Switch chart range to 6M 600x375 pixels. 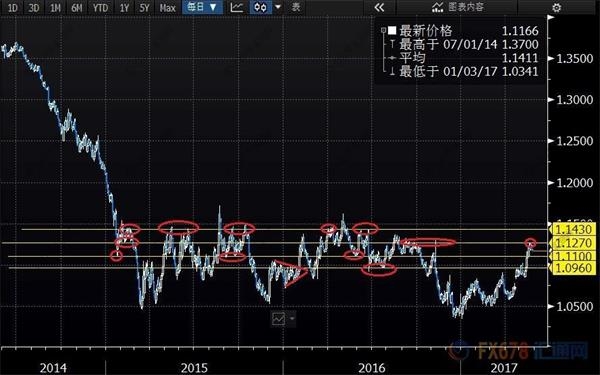[x=77, y=7]
